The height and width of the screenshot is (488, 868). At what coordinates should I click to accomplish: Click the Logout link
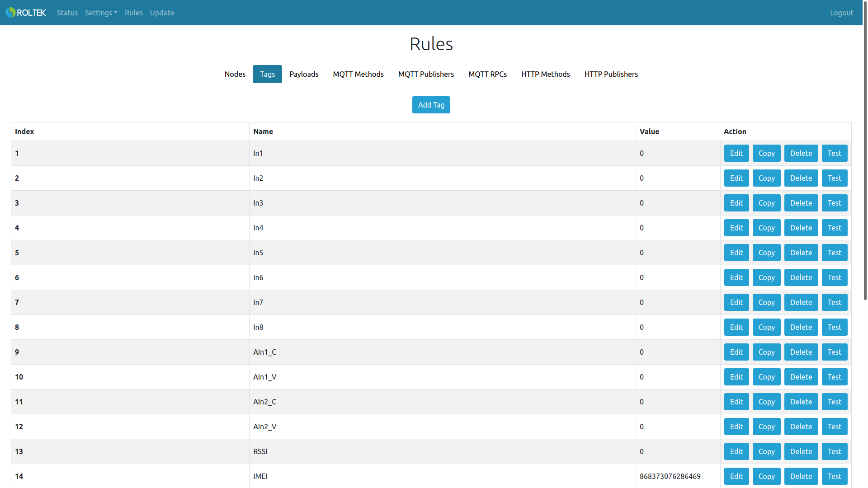pos(841,13)
